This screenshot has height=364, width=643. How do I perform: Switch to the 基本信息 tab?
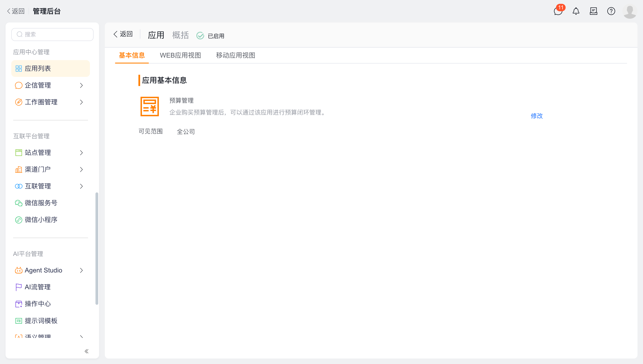pos(132,55)
